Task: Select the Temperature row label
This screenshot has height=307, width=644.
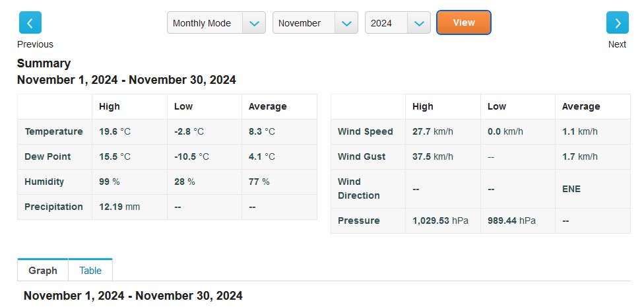Action: coord(53,131)
